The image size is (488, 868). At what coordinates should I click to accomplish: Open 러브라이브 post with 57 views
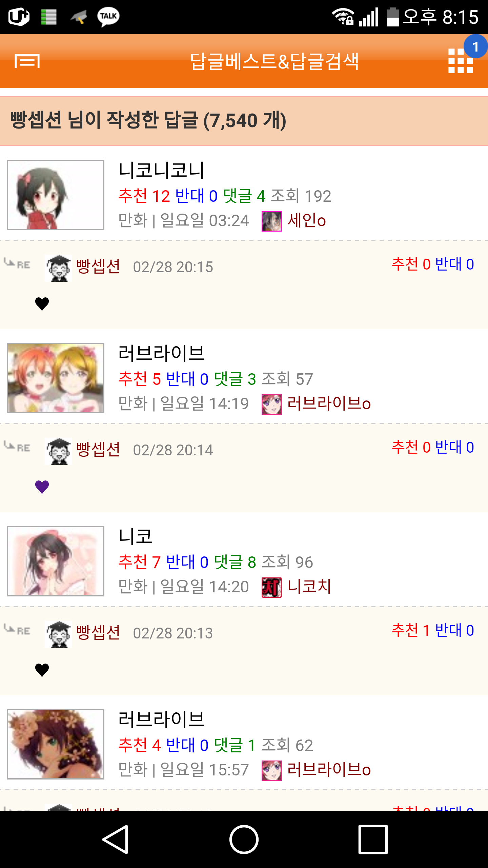click(161, 353)
